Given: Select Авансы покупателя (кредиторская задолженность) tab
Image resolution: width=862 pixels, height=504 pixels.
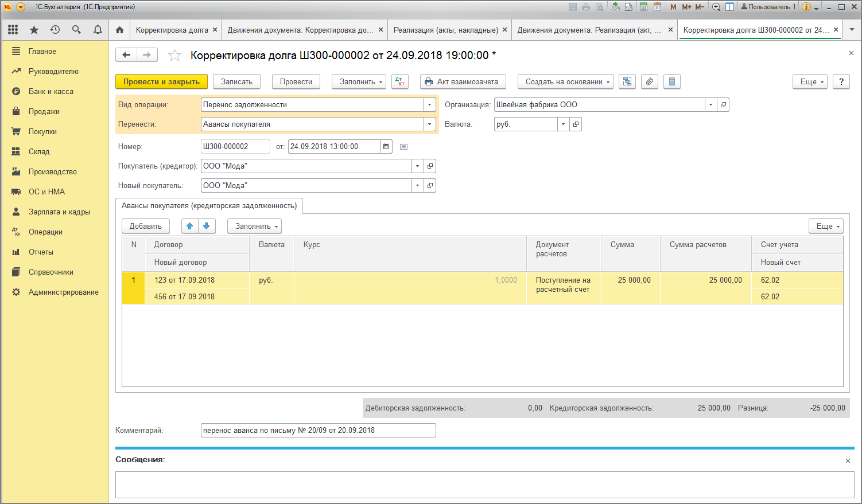Looking at the screenshot, I should [209, 206].
